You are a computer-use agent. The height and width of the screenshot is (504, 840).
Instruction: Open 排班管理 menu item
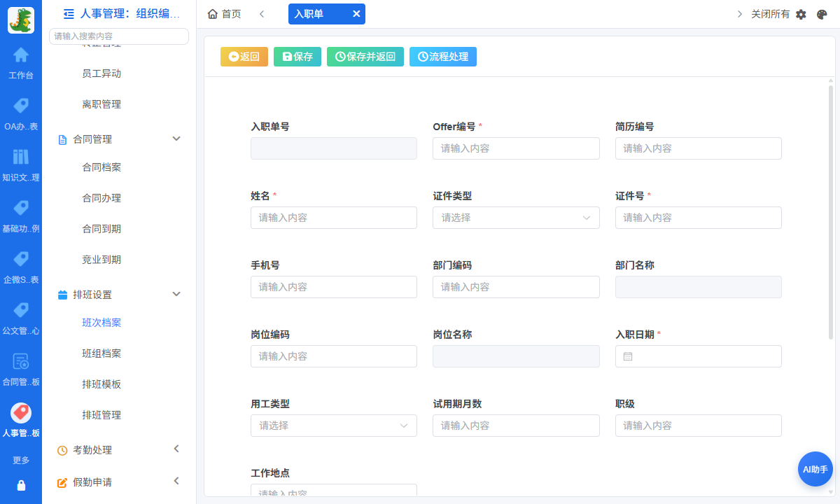point(101,415)
